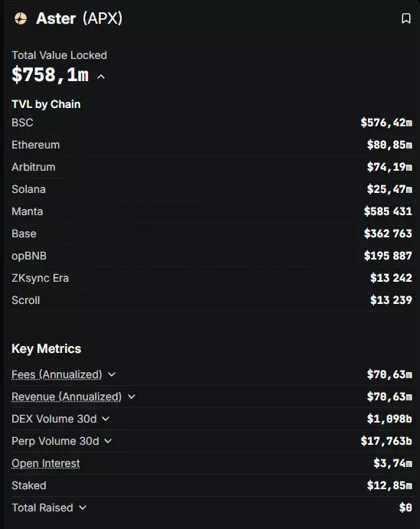Click the Open Interest label
Viewport: 420px width, 529px height.
coord(45,464)
